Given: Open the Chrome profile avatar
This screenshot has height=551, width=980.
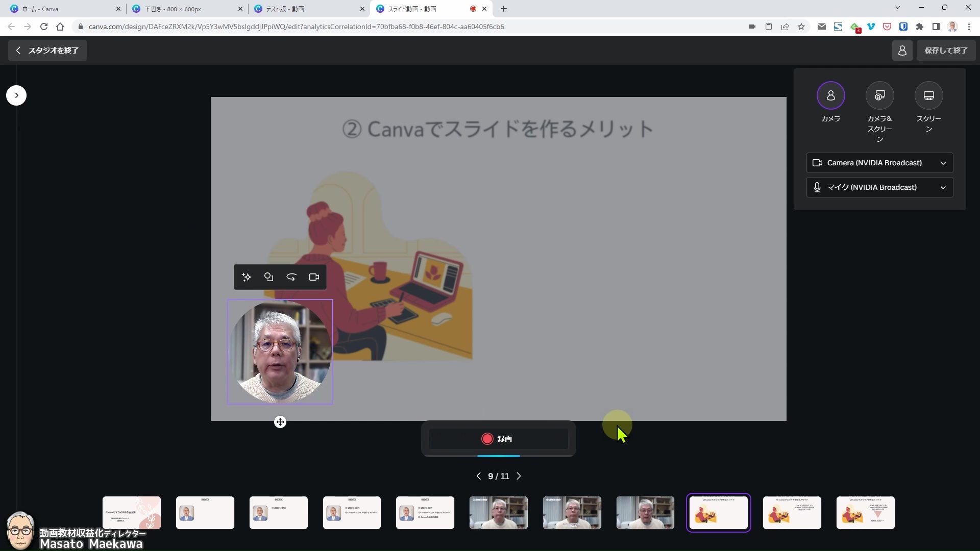Looking at the screenshot, I should [952, 27].
